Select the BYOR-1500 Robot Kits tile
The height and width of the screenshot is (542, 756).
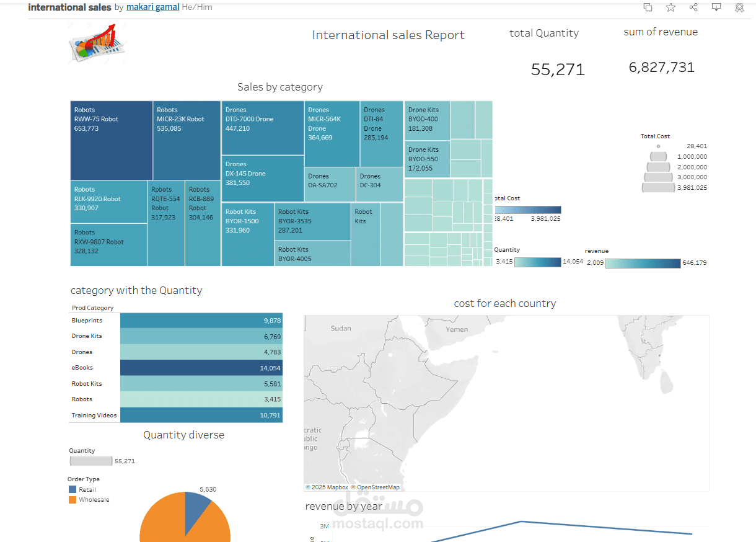point(248,234)
